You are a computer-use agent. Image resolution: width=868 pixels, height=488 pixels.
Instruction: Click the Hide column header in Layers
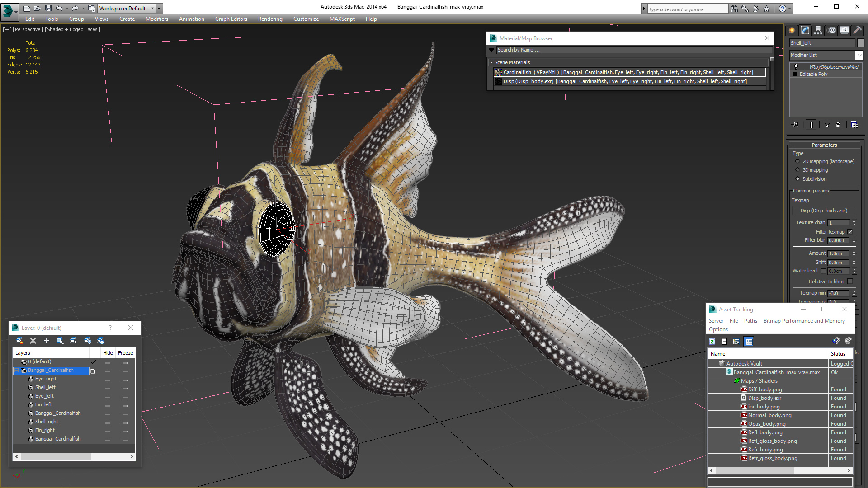pos(108,353)
